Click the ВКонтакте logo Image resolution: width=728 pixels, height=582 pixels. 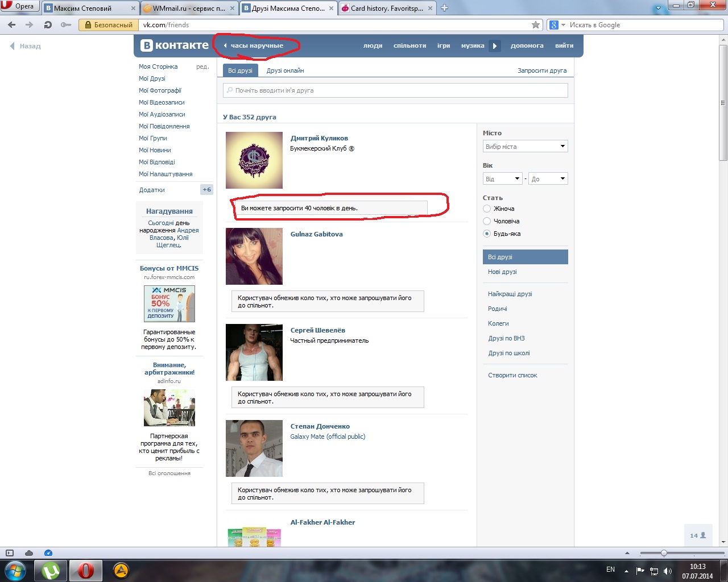(174, 45)
